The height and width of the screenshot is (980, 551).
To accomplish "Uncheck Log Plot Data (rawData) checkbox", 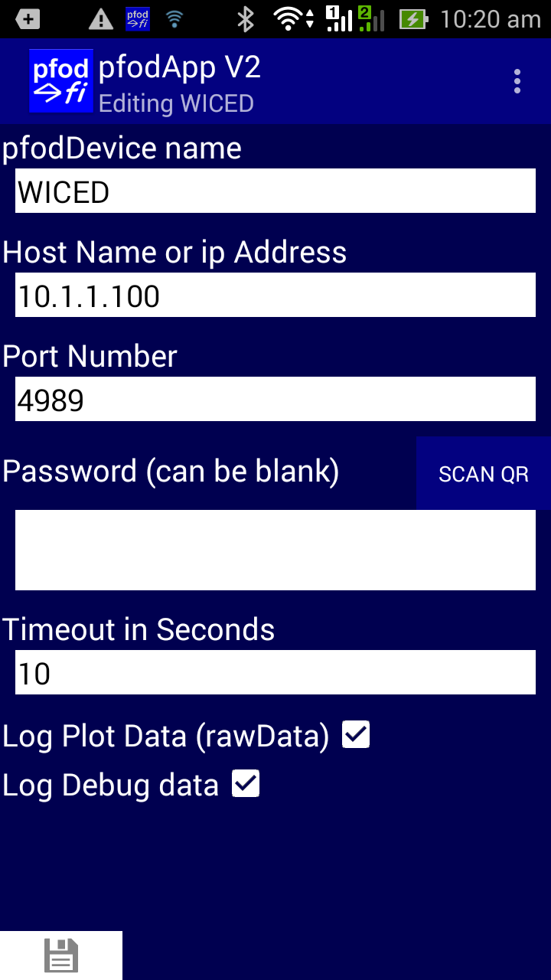I will pos(356,735).
